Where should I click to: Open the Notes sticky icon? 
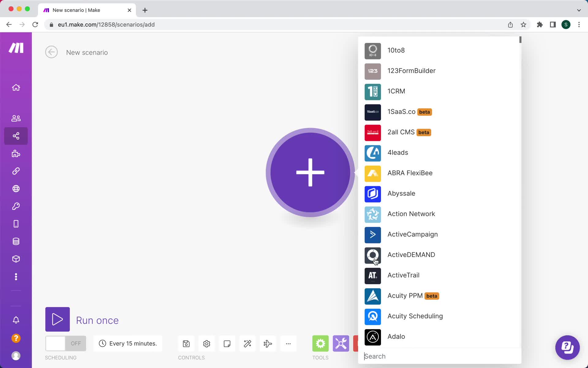coord(227,344)
